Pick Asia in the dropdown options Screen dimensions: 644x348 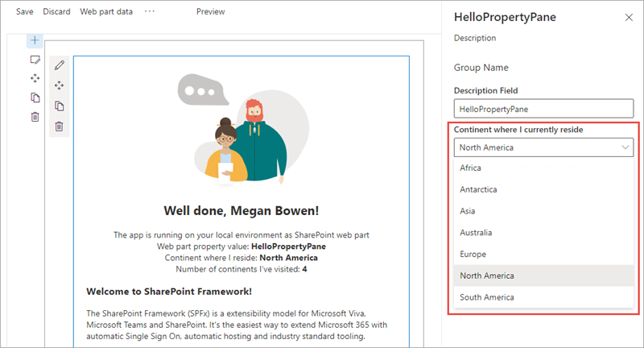pos(543,211)
